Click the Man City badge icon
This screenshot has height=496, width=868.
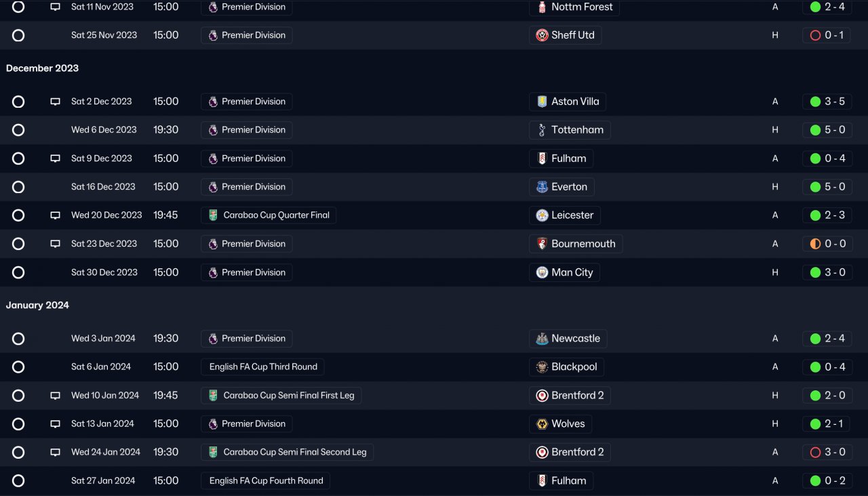[x=542, y=272]
